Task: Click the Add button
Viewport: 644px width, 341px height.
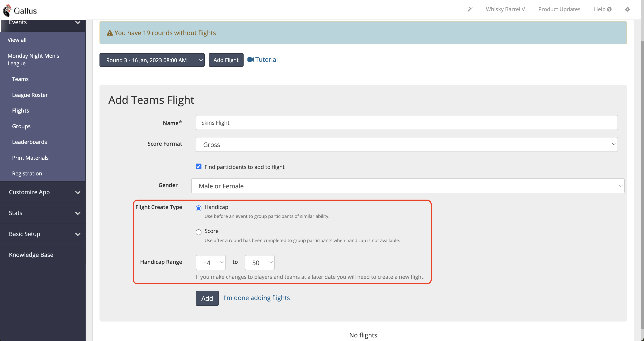Action: [x=207, y=298]
